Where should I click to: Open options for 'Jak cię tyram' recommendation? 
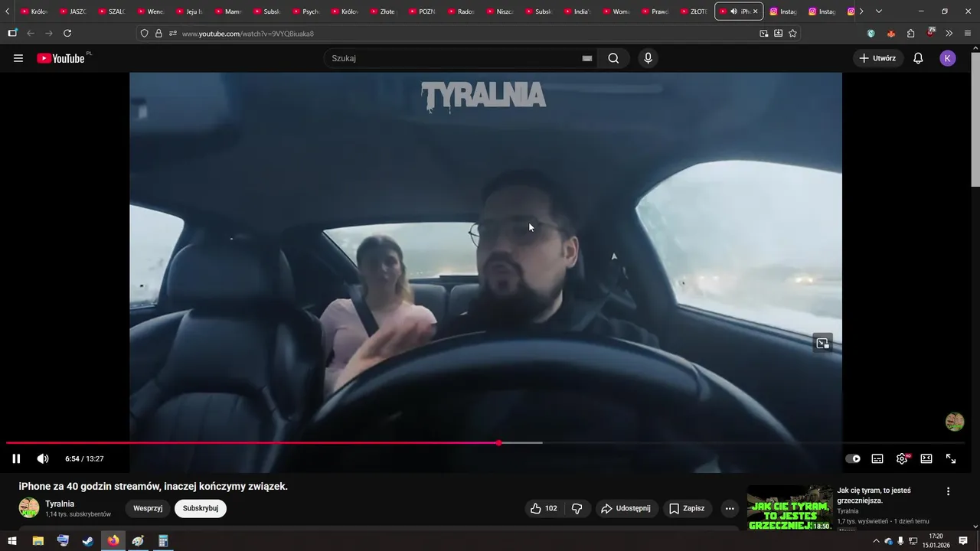948,491
